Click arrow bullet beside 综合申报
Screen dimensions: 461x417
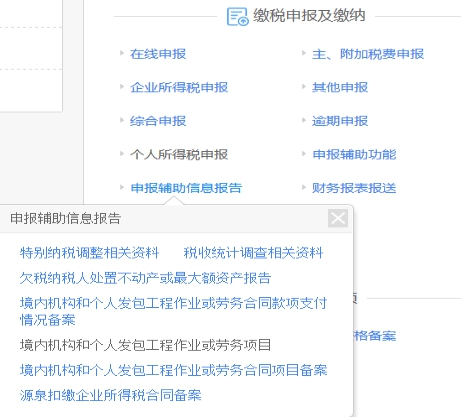[x=122, y=120]
